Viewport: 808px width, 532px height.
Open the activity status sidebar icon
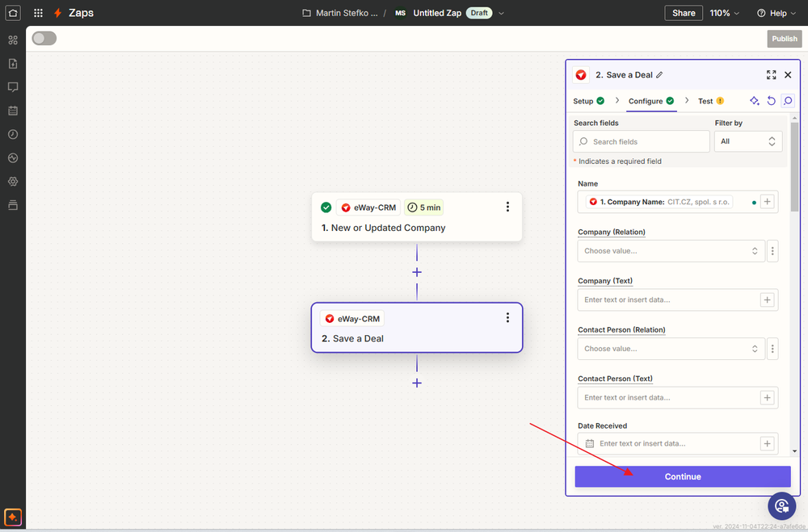[x=13, y=158]
